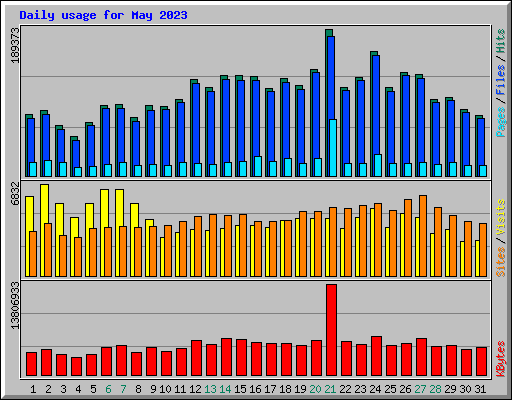Click the green weekend day label 14

point(225,389)
